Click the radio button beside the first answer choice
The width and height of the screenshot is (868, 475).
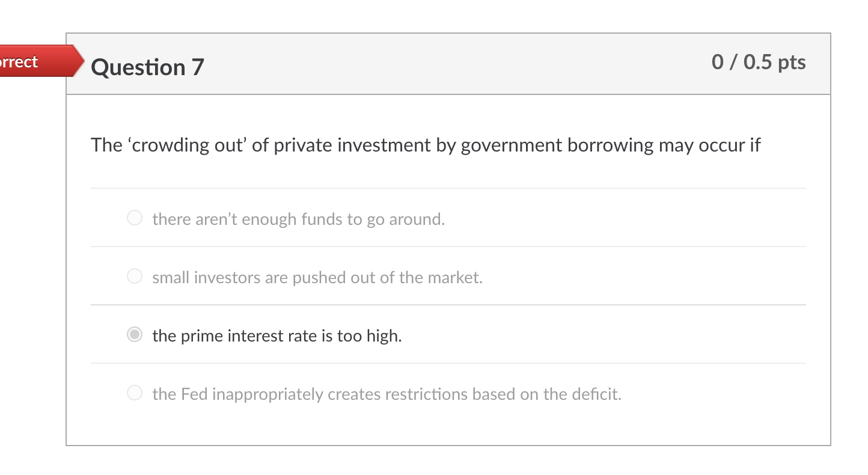click(134, 218)
